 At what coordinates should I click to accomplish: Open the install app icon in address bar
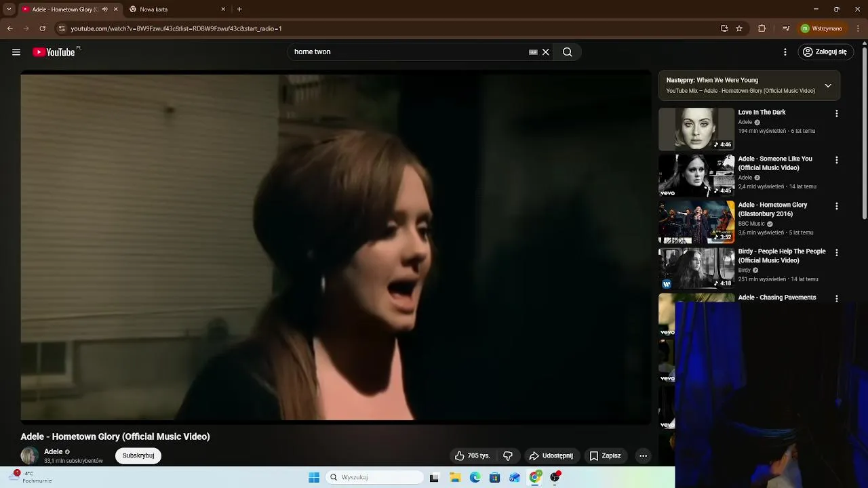tap(724, 28)
